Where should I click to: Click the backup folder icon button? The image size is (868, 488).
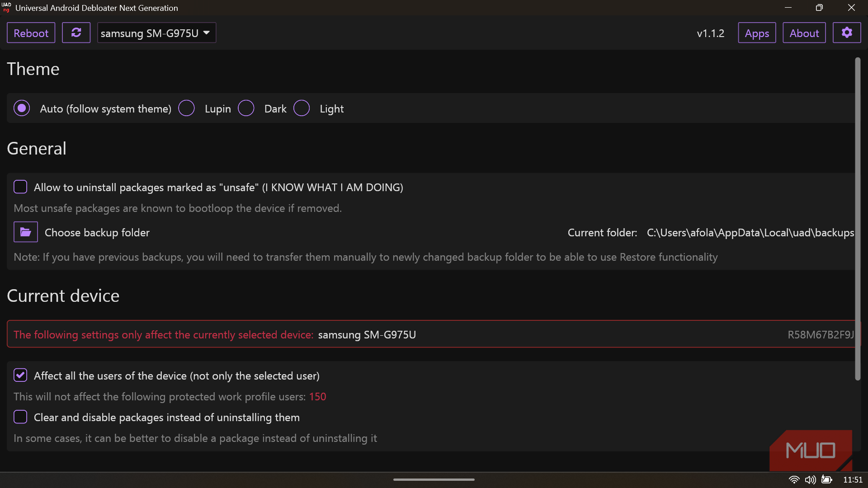(x=26, y=232)
